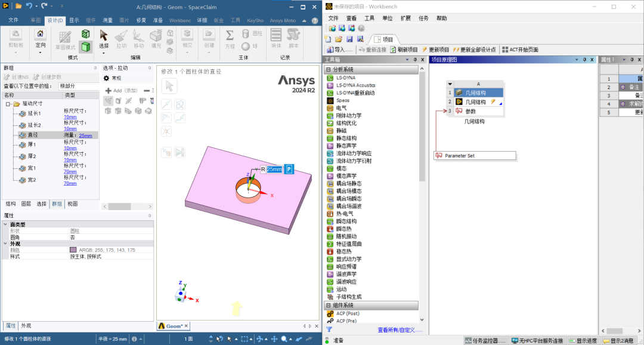The height and width of the screenshot is (345, 644).
Task: Click the Workbench open project folder icon
Action: [x=339, y=39]
